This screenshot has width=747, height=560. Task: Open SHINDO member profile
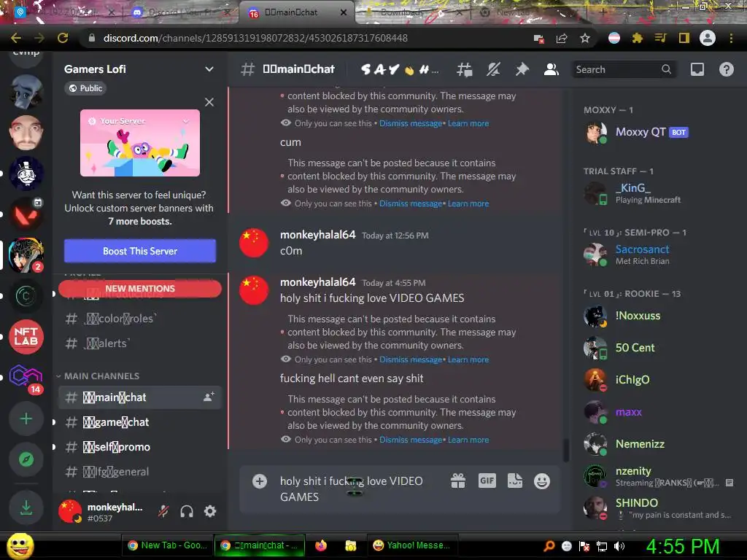[x=657, y=507]
